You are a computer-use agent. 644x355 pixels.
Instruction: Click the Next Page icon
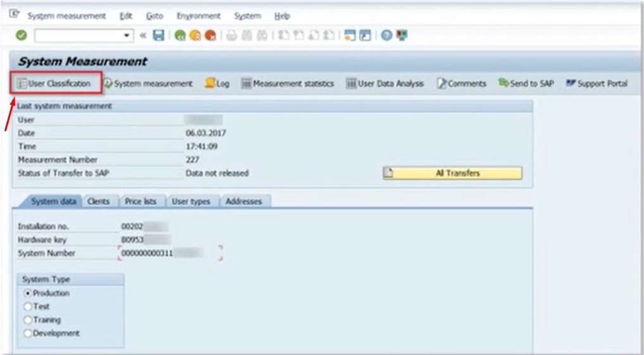pyautogui.click(x=314, y=35)
